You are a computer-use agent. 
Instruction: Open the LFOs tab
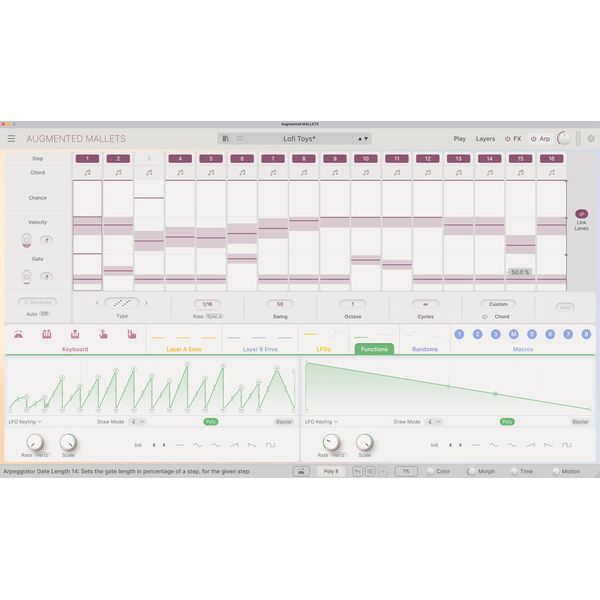click(x=324, y=349)
